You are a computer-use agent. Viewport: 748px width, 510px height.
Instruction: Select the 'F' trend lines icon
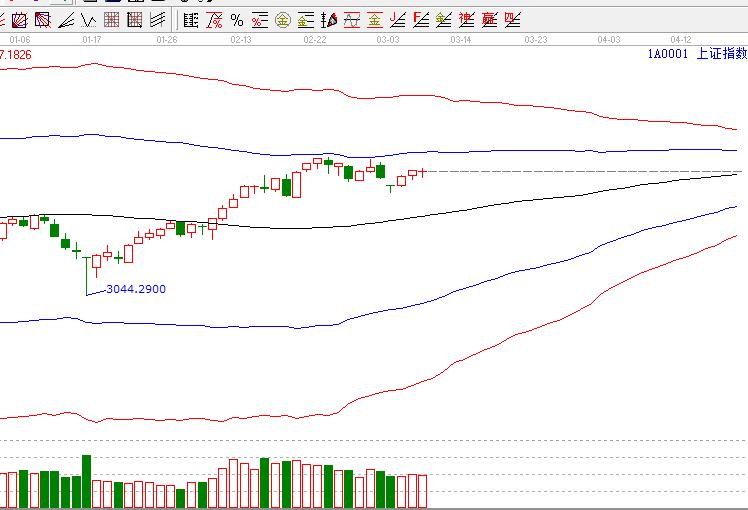pos(421,19)
